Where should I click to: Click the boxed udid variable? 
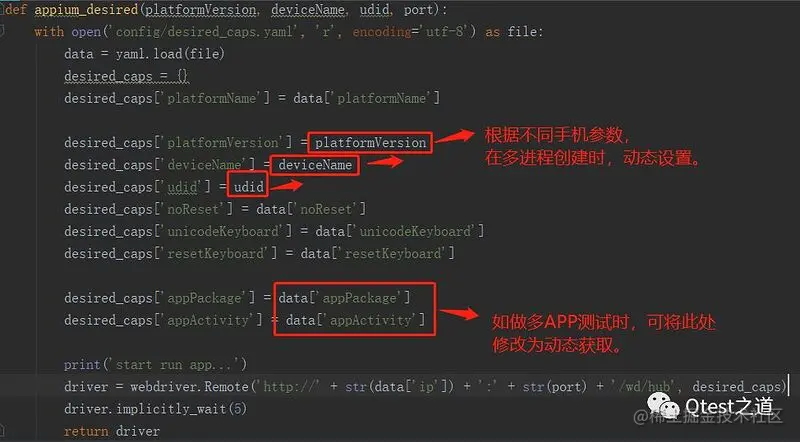248,187
